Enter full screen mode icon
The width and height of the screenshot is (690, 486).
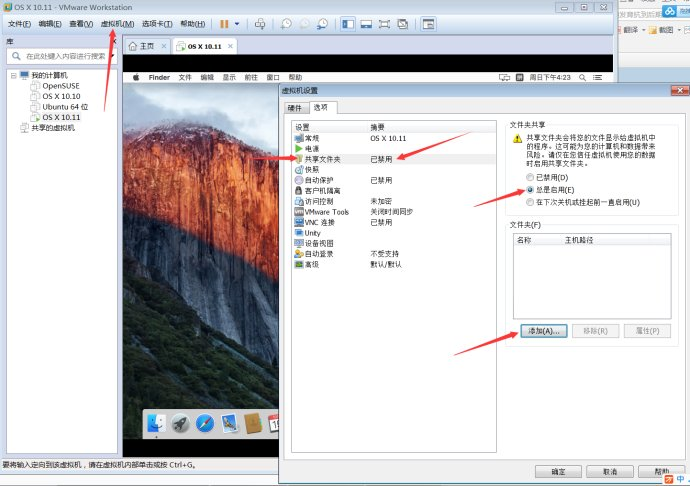point(384,24)
